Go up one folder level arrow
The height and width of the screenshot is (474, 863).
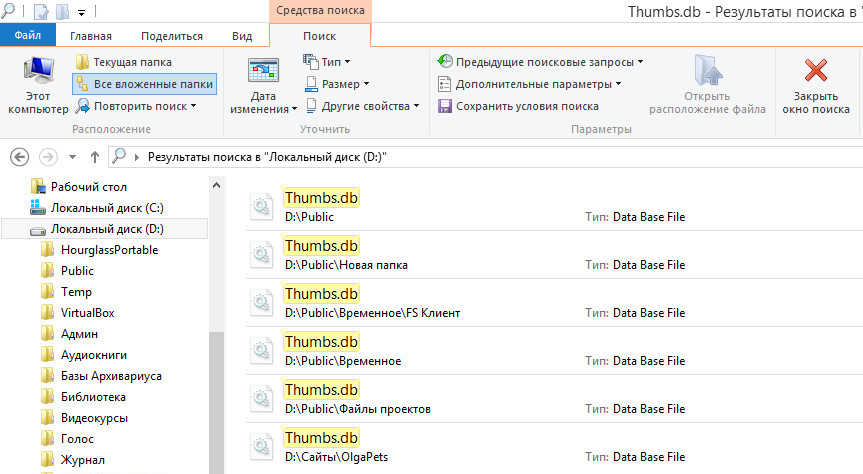click(x=95, y=157)
